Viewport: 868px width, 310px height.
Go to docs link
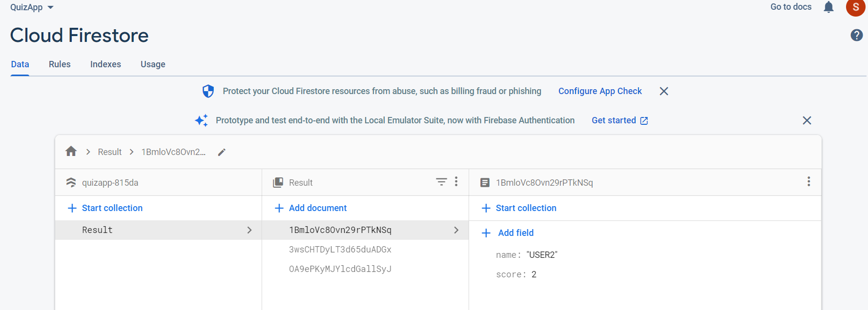[791, 7]
